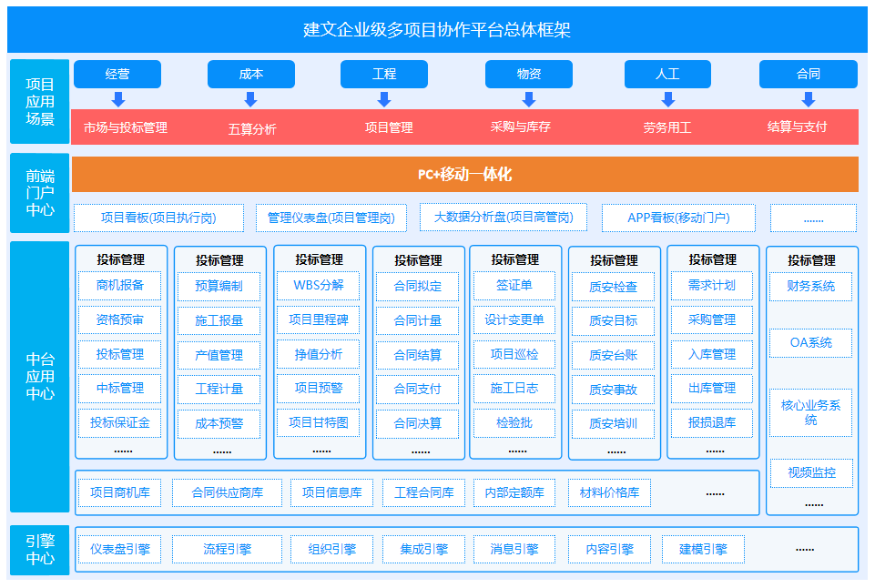875x588 pixels.
Task: Select the 施工日志 box
Action: coord(514,389)
